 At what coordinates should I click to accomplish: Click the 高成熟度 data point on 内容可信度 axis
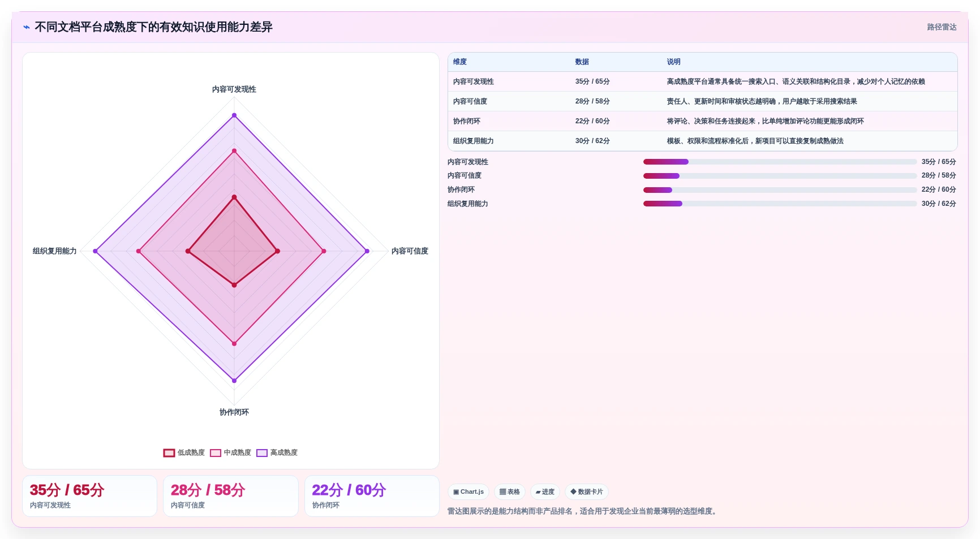pos(367,251)
